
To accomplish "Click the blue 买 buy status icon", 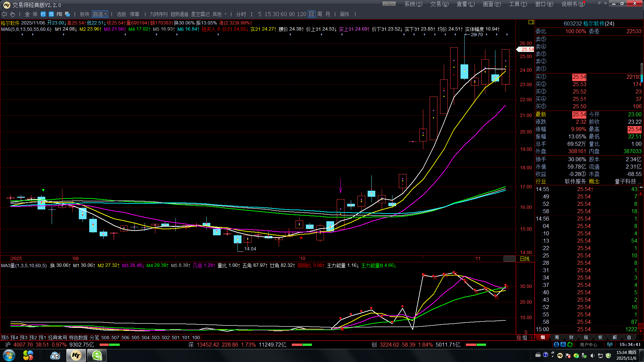I will pyautogui.click(x=563, y=345).
